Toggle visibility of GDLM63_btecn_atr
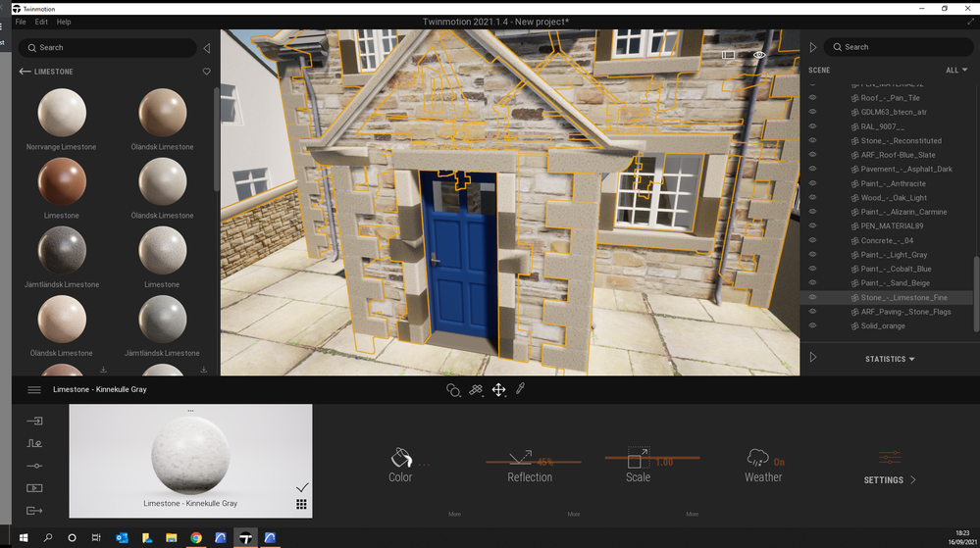 (812, 112)
